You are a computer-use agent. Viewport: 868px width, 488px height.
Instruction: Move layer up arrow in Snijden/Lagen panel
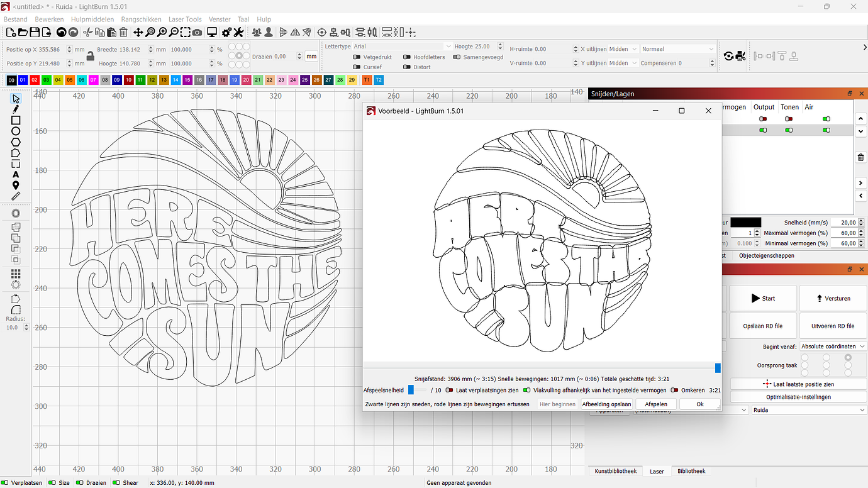860,119
